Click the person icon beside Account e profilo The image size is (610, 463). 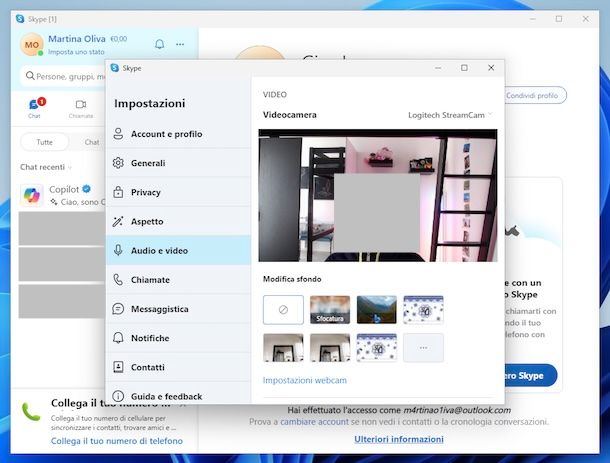coord(118,134)
